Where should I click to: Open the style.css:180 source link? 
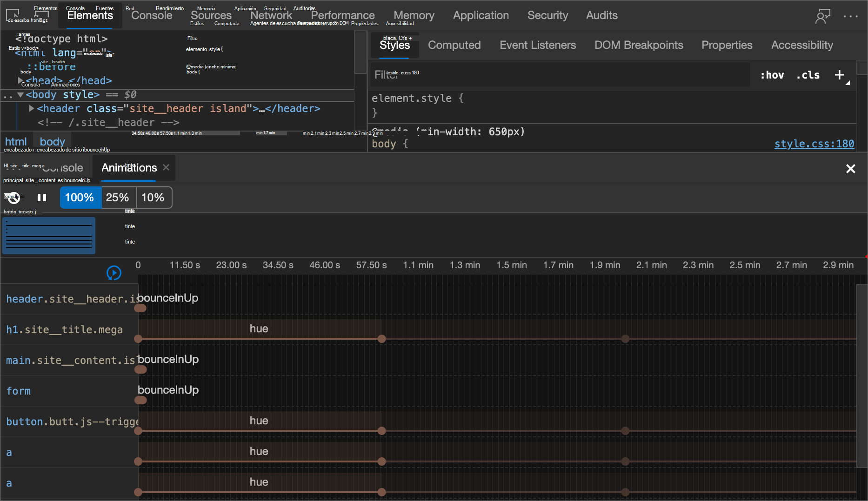point(814,144)
